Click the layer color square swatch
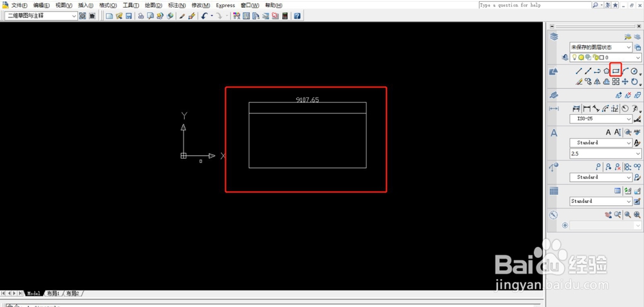The image size is (644, 307). pyautogui.click(x=601, y=57)
